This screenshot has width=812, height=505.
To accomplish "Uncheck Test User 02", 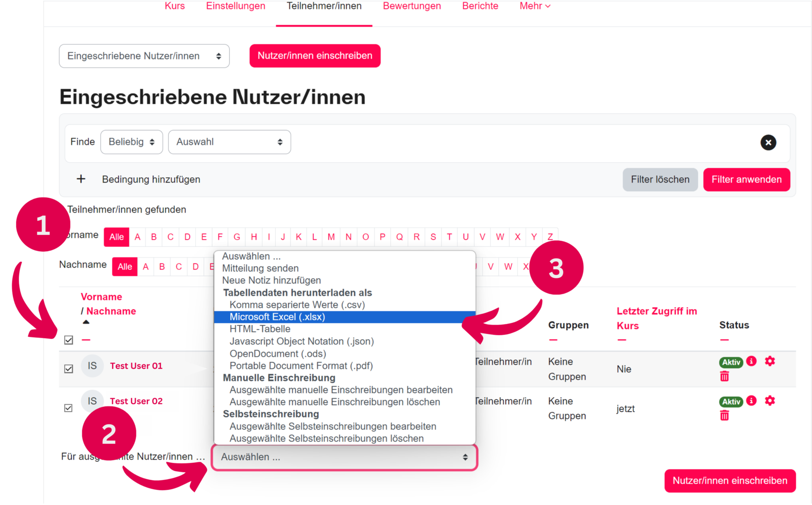I will [x=69, y=408].
